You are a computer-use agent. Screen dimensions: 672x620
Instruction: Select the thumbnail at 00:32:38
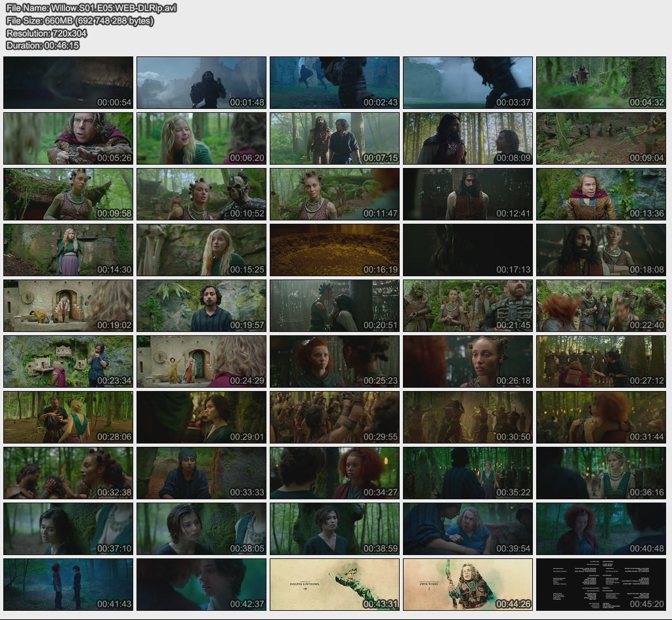(x=68, y=473)
